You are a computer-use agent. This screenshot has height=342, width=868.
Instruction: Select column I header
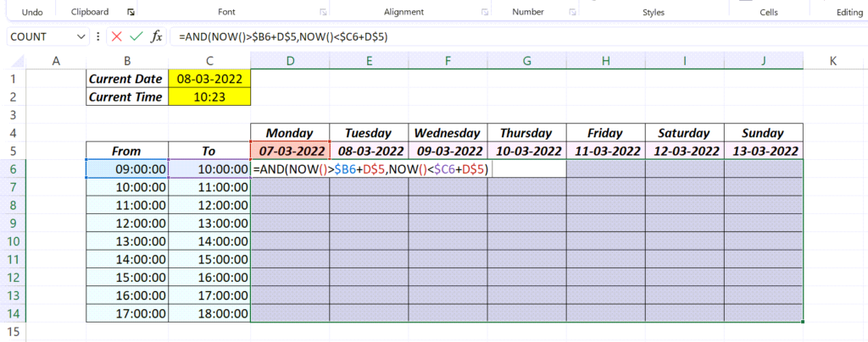[x=685, y=61]
